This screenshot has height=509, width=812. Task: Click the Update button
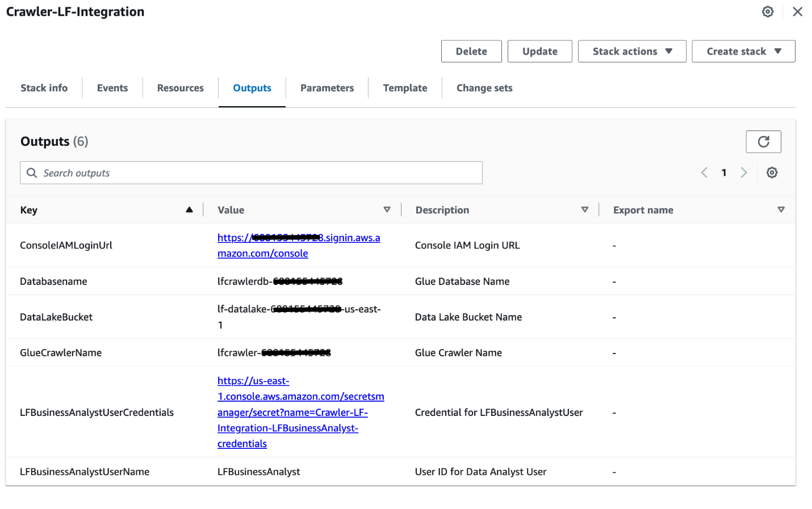coord(539,51)
